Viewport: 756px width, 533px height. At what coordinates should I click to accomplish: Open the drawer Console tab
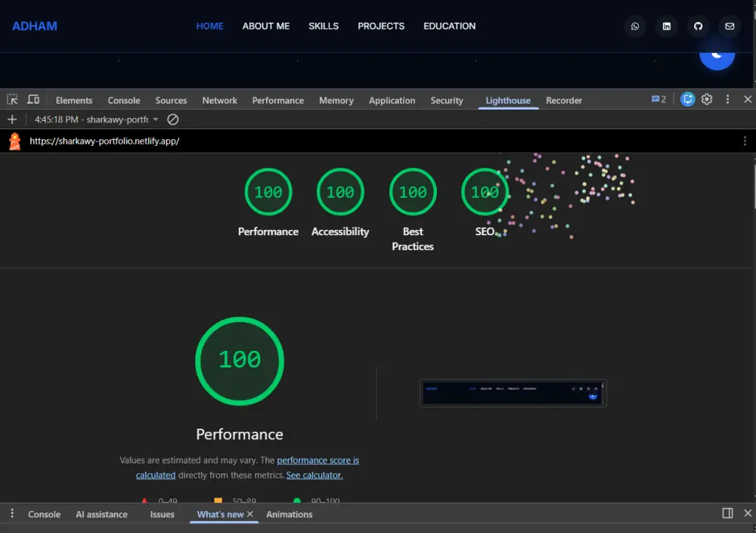(x=45, y=514)
